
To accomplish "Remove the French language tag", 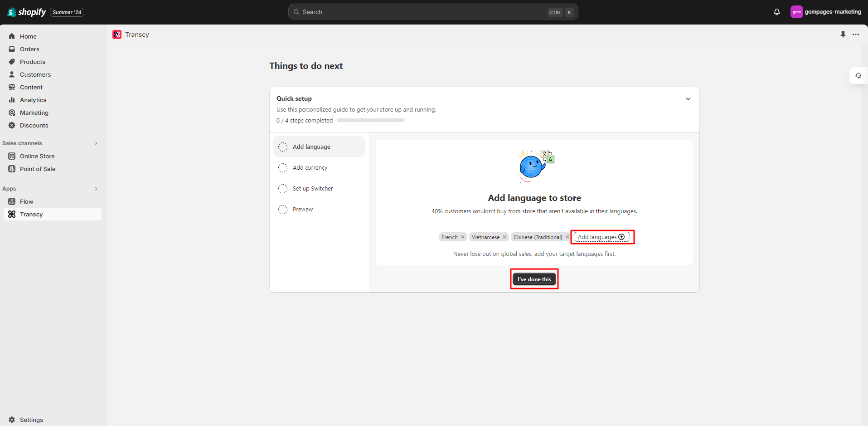I will pyautogui.click(x=463, y=237).
